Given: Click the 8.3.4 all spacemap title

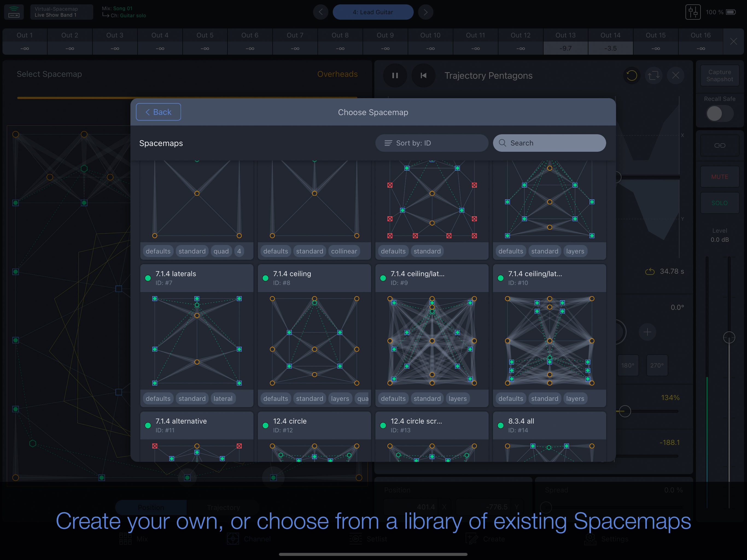Looking at the screenshot, I should coord(521,421).
